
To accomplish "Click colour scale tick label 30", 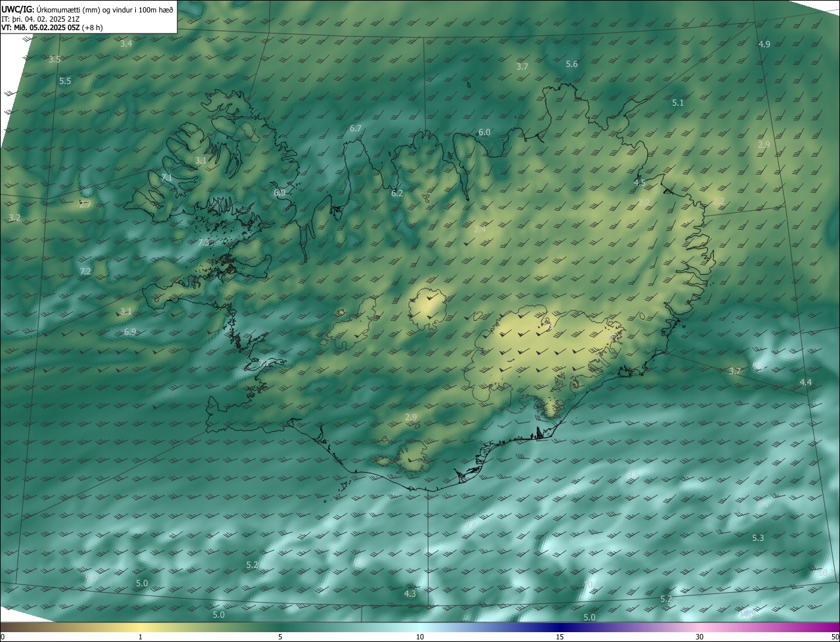I will pyautogui.click(x=700, y=637).
